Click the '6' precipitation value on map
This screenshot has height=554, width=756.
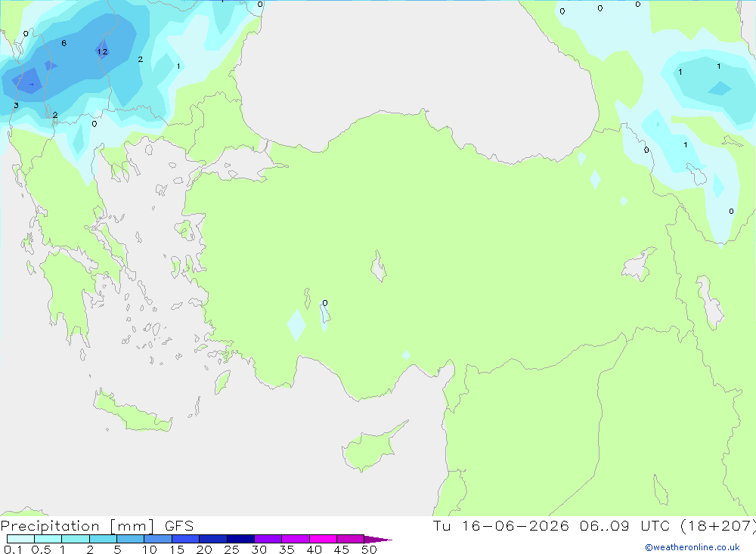(x=64, y=43)
